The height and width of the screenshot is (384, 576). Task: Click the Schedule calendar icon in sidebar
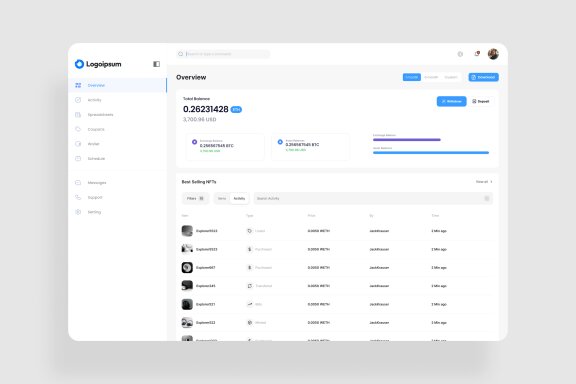coord(78,159)
